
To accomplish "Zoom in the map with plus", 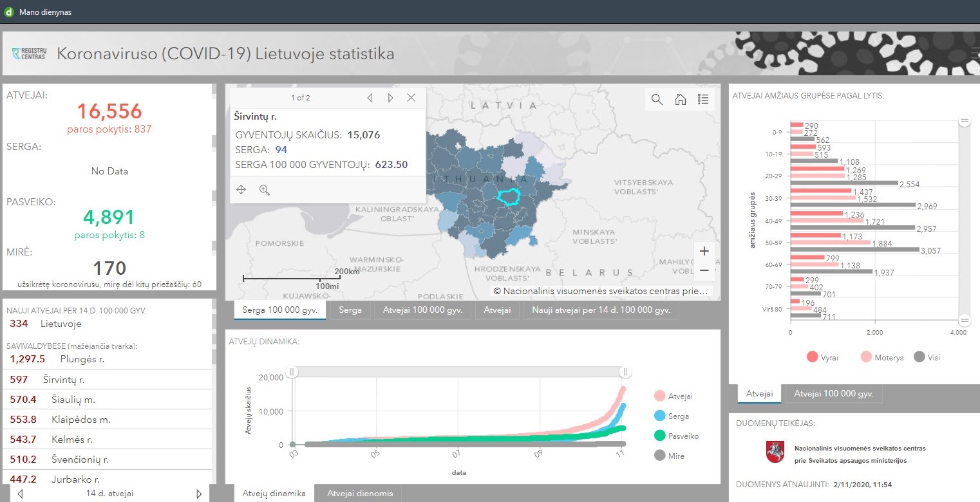I will point(704,251).
